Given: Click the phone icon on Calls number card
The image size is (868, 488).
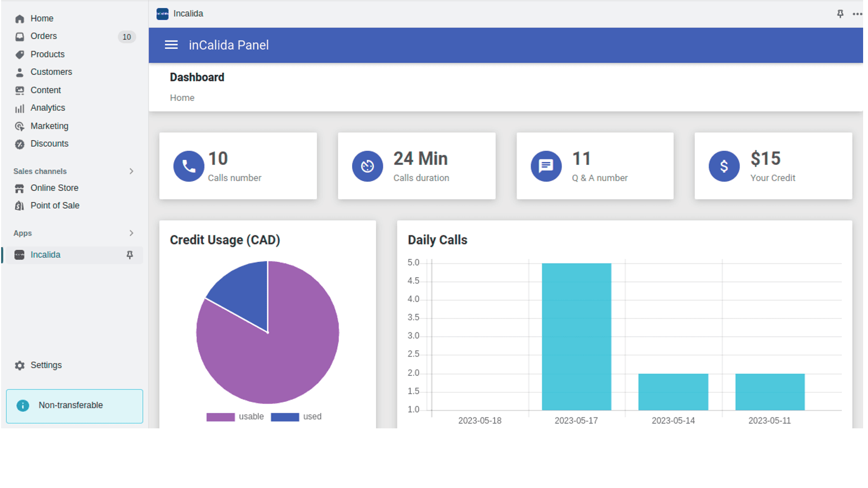Looking at the screenshot, I should (188, 166).
